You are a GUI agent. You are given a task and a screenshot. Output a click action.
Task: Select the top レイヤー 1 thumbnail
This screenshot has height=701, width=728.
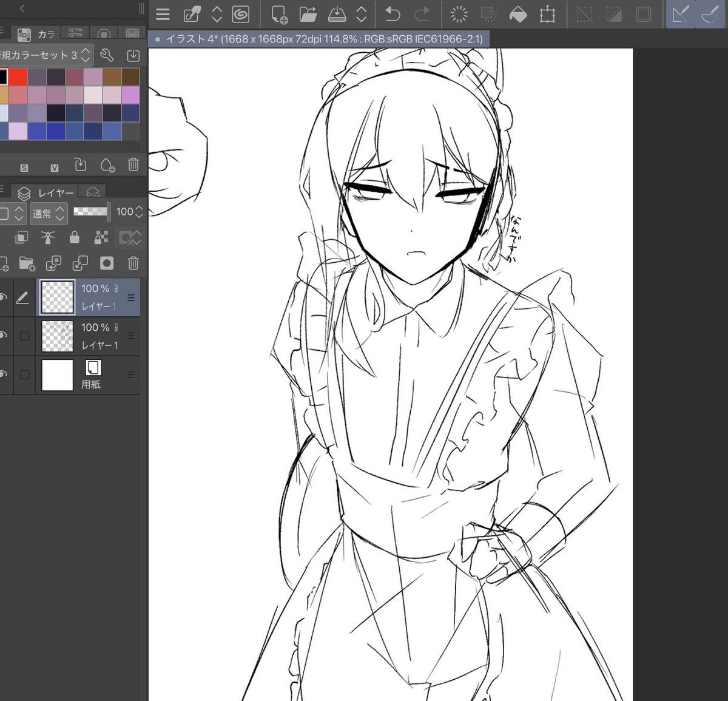point(57,297)
